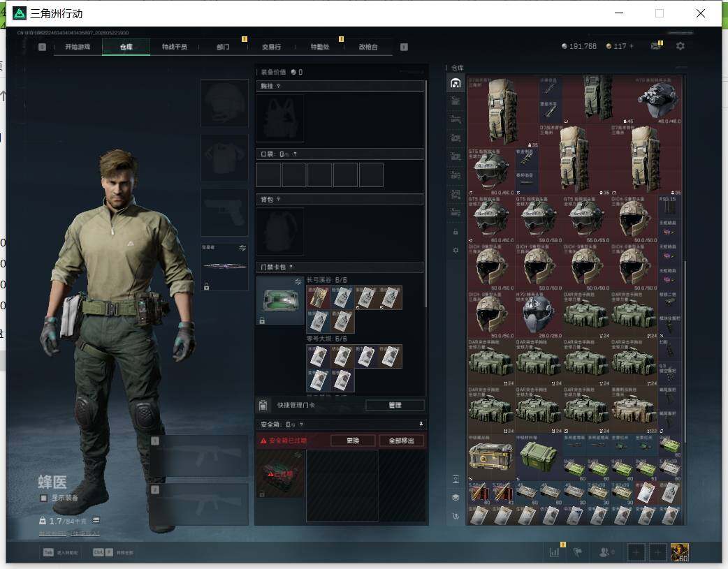The height and width of the screenshot is (569, 728).
Task: Click the first 长弓溪谷 keycard
Action: 319,297
